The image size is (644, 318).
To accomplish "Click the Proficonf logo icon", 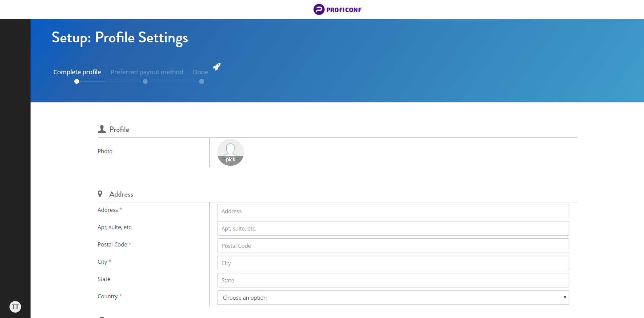I will pos(319,9).
